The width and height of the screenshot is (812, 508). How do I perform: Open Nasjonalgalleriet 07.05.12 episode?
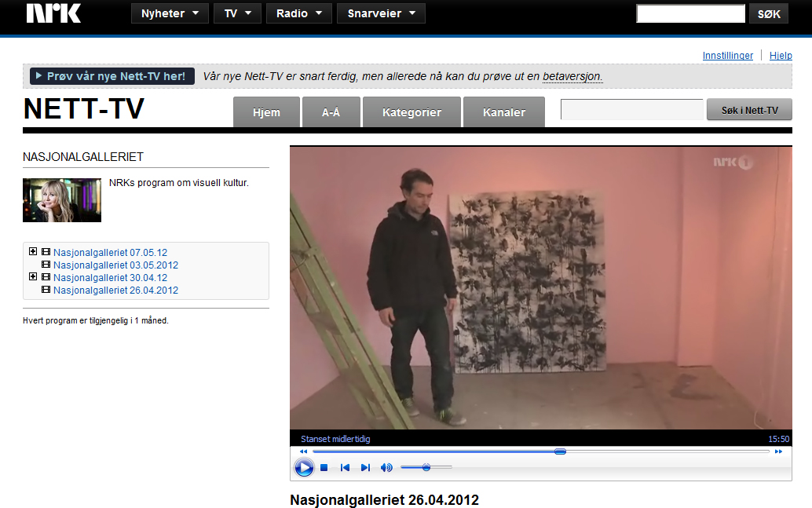point(110,253)
